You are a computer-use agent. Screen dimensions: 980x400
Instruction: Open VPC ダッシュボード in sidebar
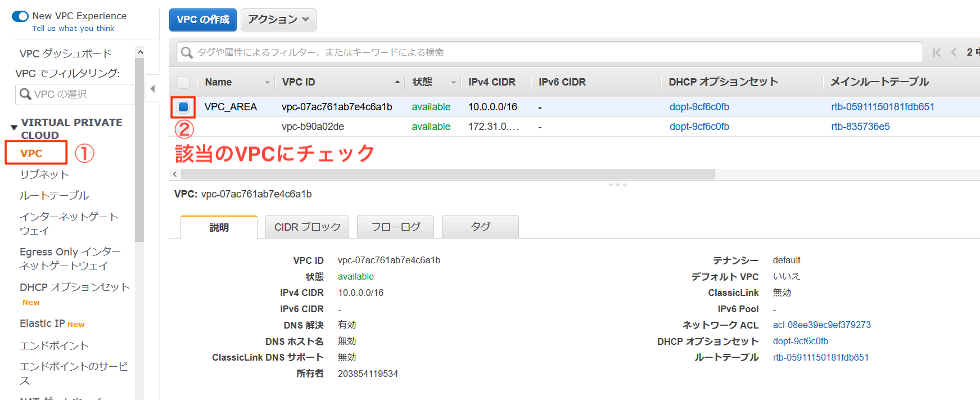point(66,53)
